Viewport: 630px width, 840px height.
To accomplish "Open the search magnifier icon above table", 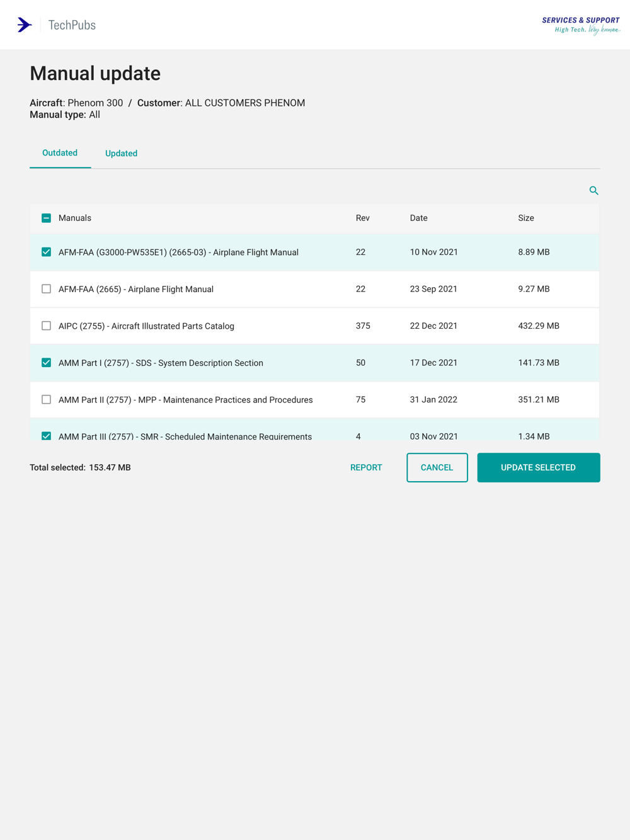I will (593, 190).
